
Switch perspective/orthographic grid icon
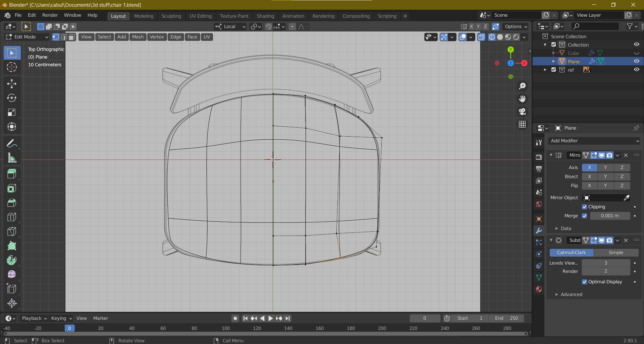(522, 124)
